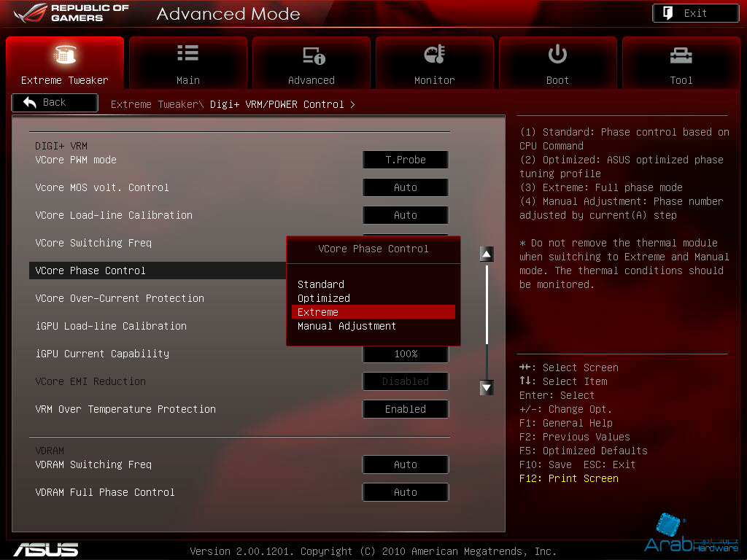Open VRM Over Temperature Protection Enabled dropdown
Viewport: 747px width, 560px height.
tap(406, 409)
